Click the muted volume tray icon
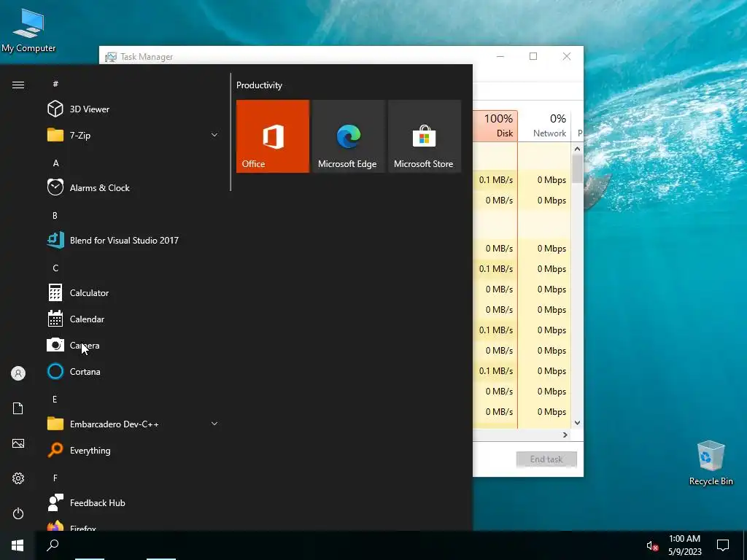 pos(652,545)
